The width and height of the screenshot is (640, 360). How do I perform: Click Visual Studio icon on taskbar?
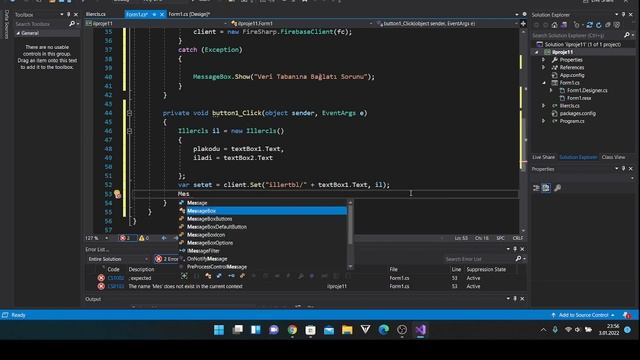click(420, 330)
